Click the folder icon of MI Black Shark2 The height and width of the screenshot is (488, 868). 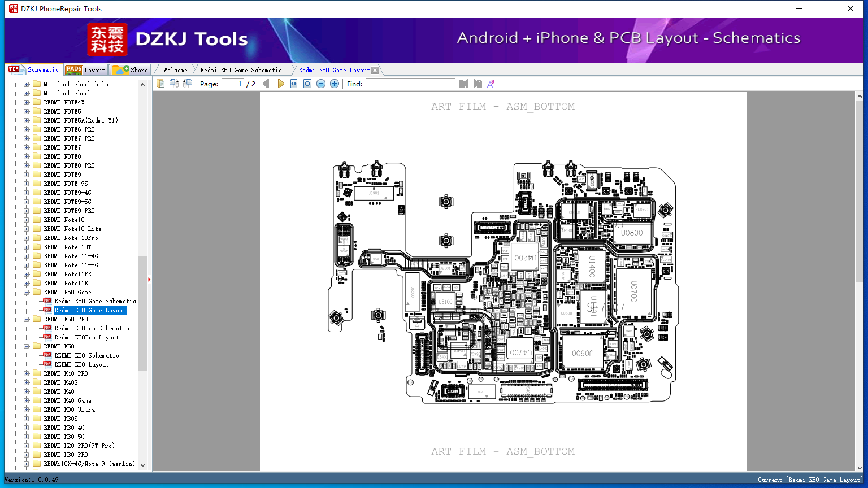point(37,93)
